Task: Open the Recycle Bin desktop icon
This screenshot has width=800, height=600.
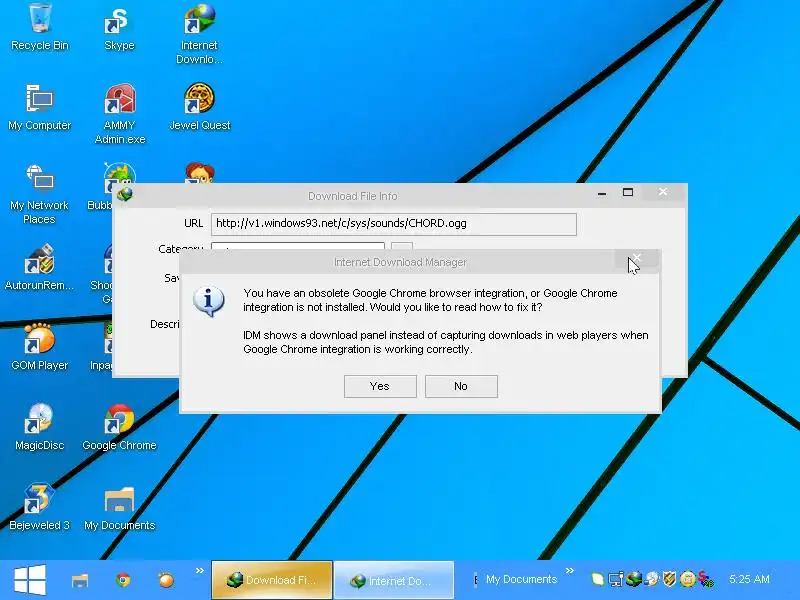Action: 40,28
